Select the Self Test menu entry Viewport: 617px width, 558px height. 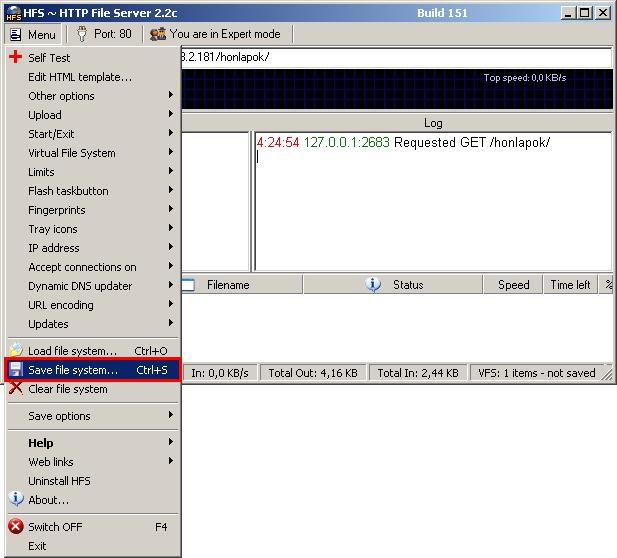[93, 57]
